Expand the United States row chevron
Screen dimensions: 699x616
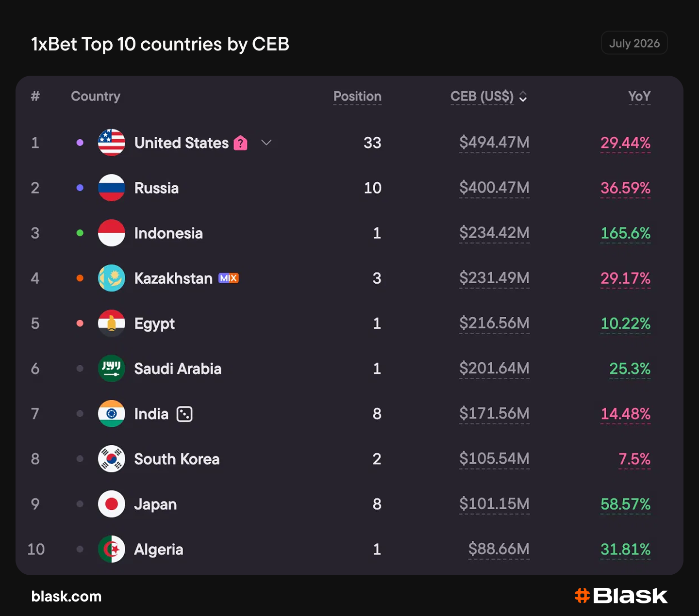(x=266, y=143)
